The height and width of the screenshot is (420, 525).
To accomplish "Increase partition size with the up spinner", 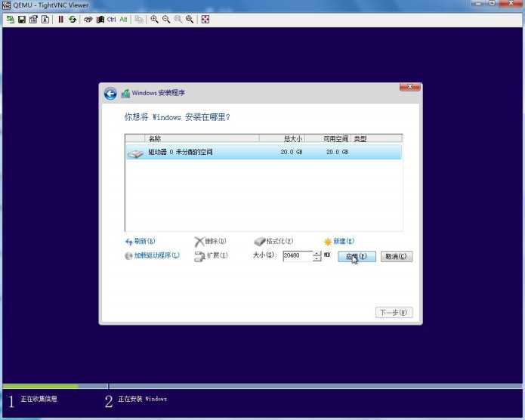I will [317, 254].
